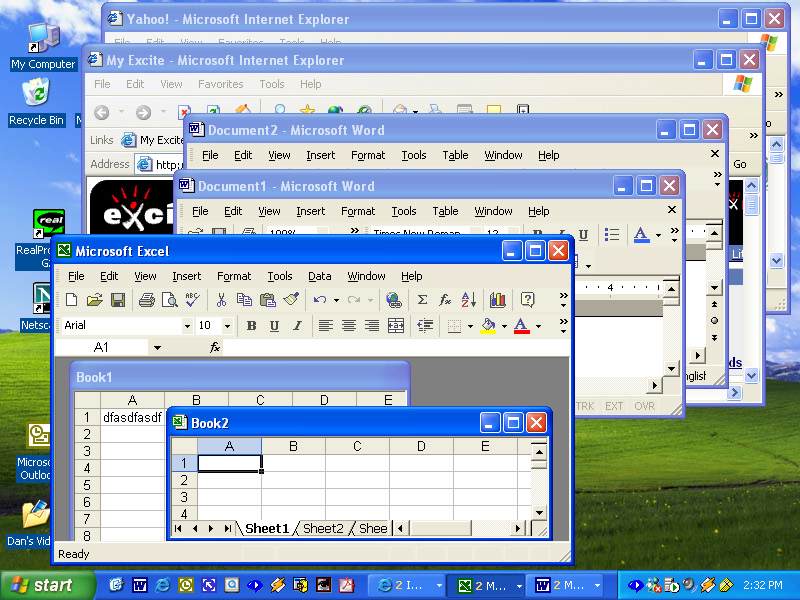Click the AutoSum sigma icon

click(x=422, y=299)
